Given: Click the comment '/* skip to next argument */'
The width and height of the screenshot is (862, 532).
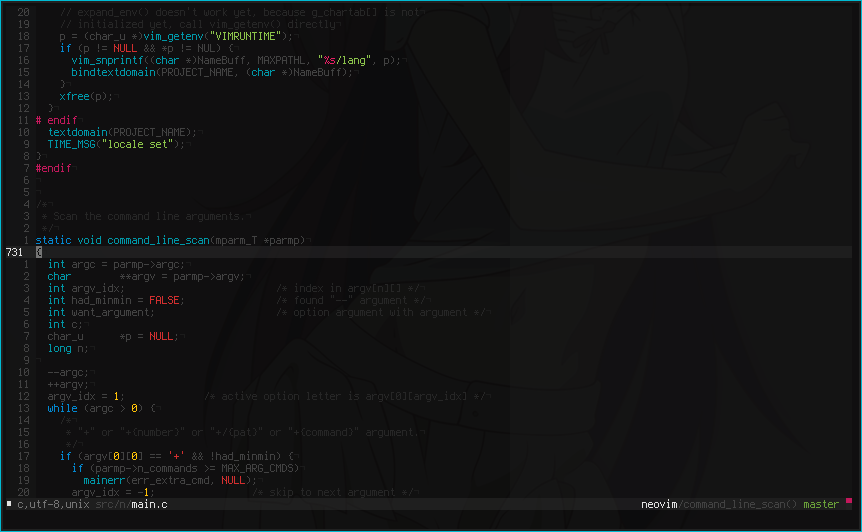Looking at the screenshot, I should click(x=332, y=492).
